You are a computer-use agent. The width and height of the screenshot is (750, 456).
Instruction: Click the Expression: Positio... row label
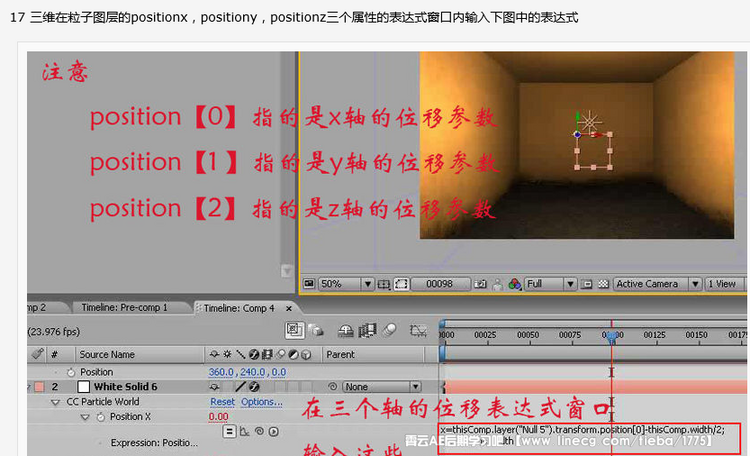tap(154, 443)
